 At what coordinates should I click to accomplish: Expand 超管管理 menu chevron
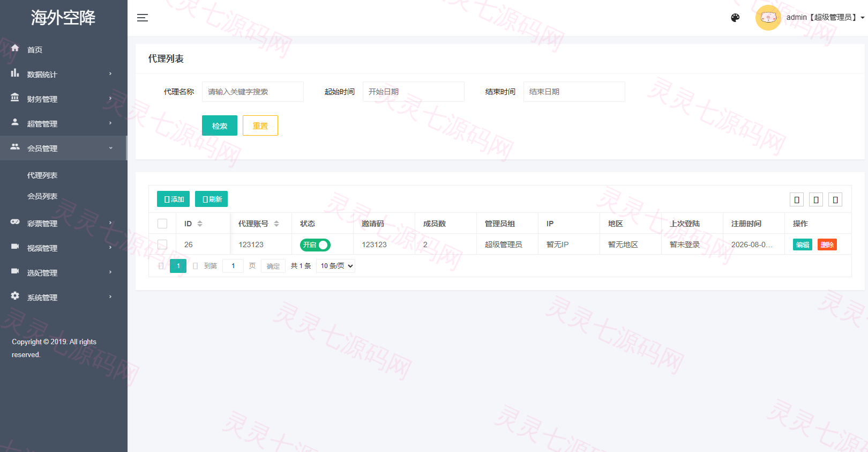tap(110, 123)
